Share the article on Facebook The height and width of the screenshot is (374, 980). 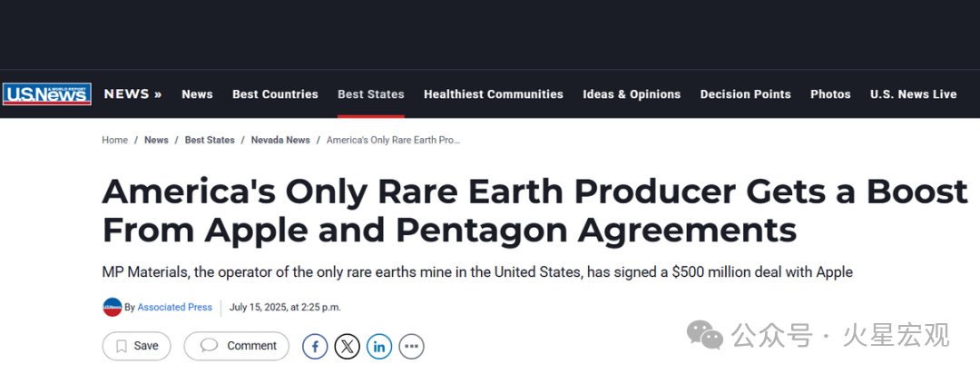click(315, 346)
